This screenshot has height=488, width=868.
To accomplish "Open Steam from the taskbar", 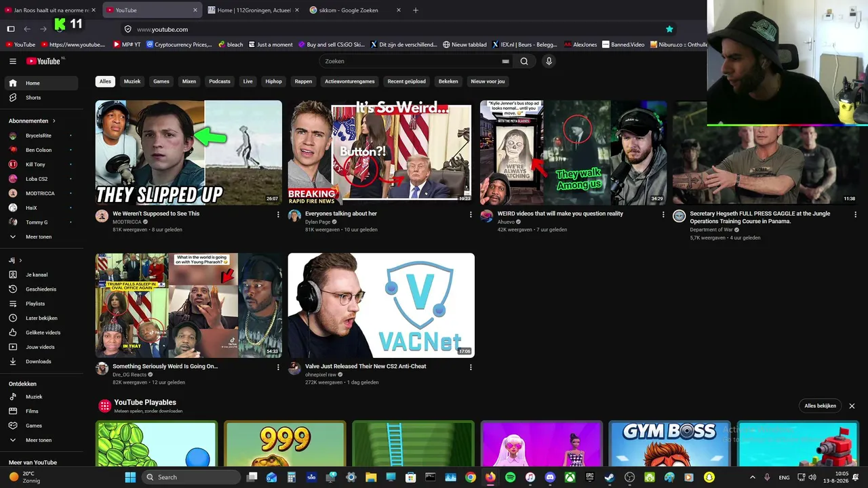I will 610,477.
